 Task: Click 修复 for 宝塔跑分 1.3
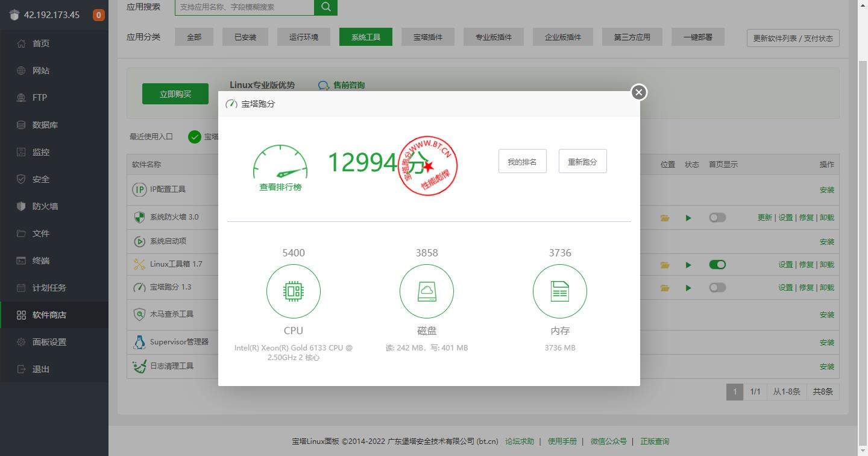807,288
